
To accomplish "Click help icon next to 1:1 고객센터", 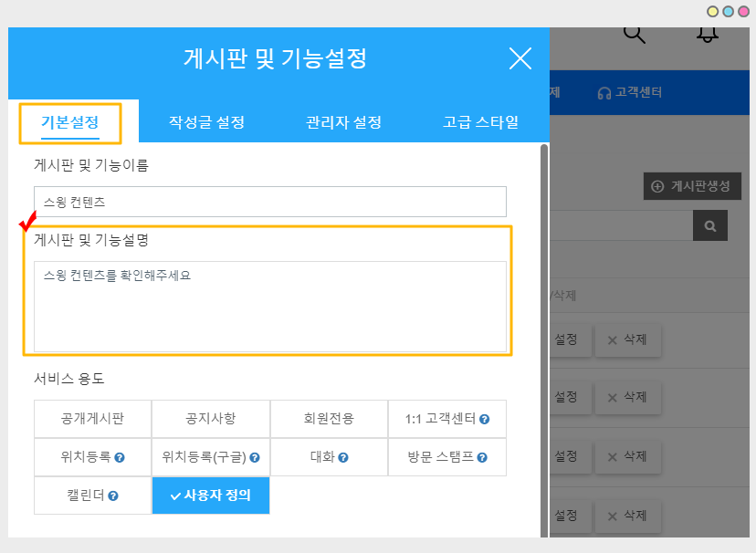I will (x=485, y=420).
